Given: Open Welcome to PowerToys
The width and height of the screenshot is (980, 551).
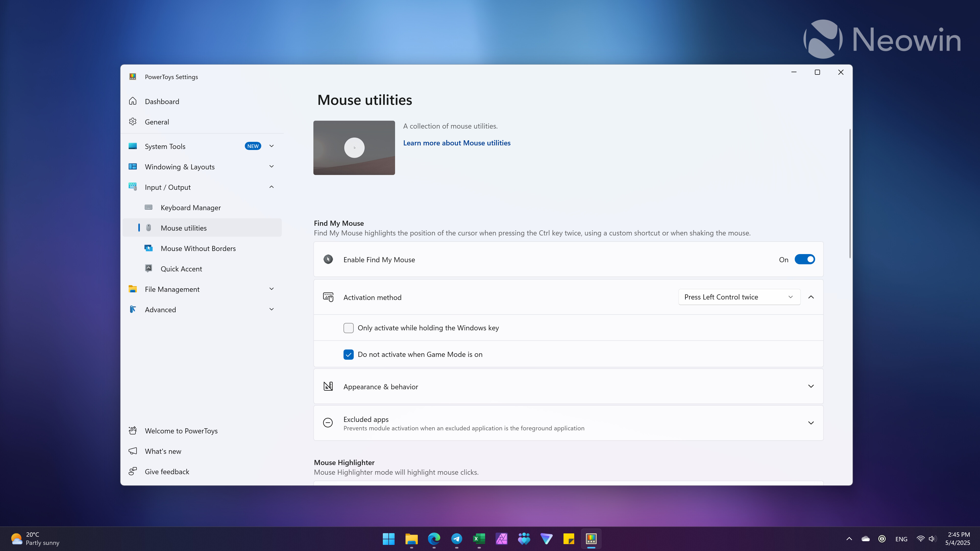Looking at the screenshot, I should pyautogui.click(x=202, y=430).
